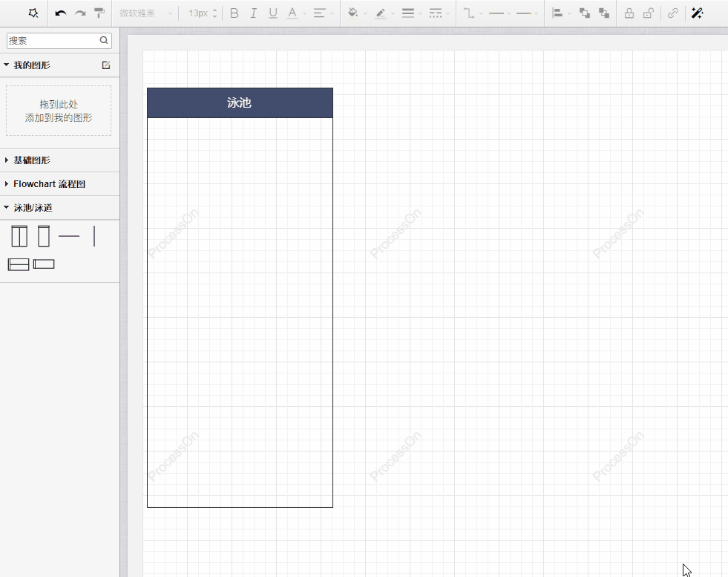This screenshot has height=577, width=728.
Task: Open the align shapes dropdown
Action: (561, 13)
